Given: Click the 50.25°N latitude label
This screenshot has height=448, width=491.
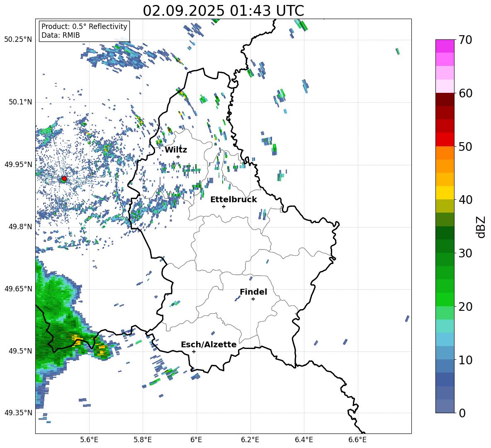Looking at the screenshot, I should 18,40.
